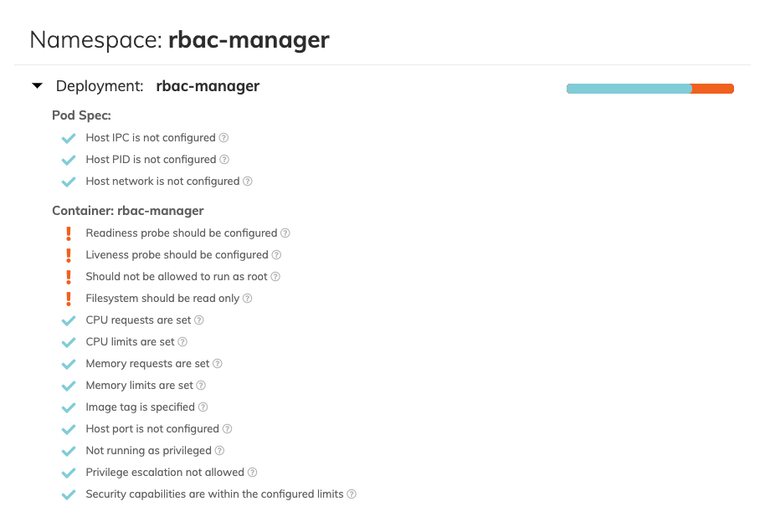Collapse the rbac-manager Deployment section
The image size is (765, 532).
[x=36, y=85]
